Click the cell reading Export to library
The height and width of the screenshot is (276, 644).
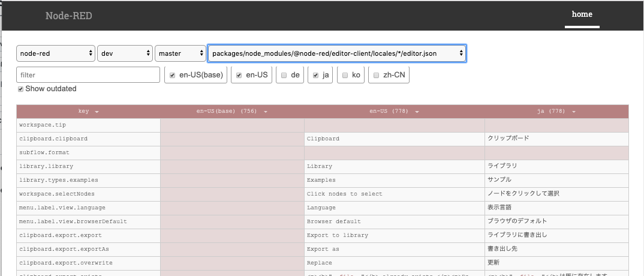395,236
